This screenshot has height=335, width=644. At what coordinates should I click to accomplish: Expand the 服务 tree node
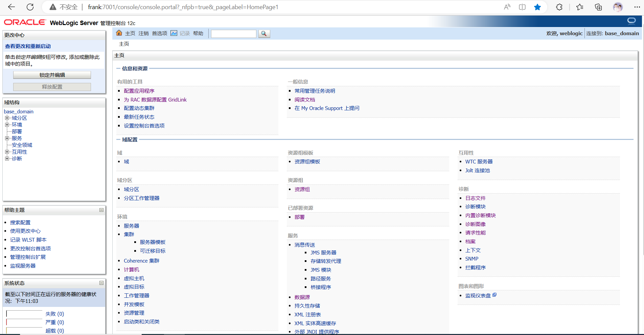7,138
